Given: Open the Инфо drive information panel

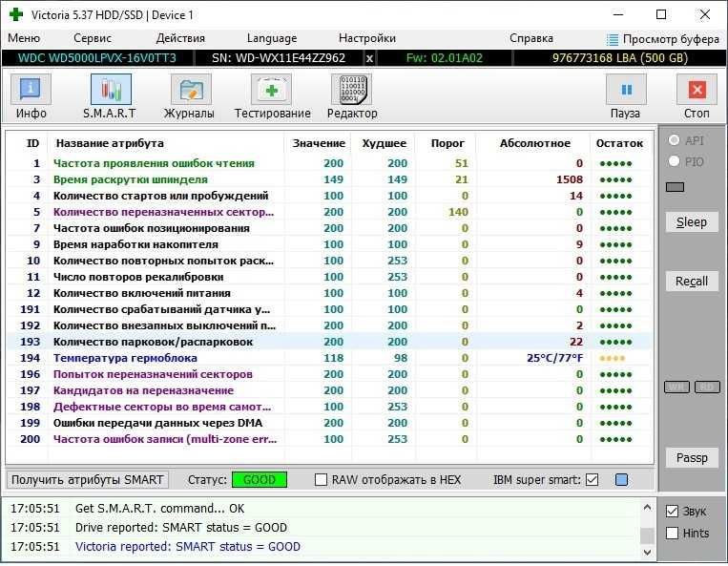Looking at the screenshot, I should [x=31, y=90].
